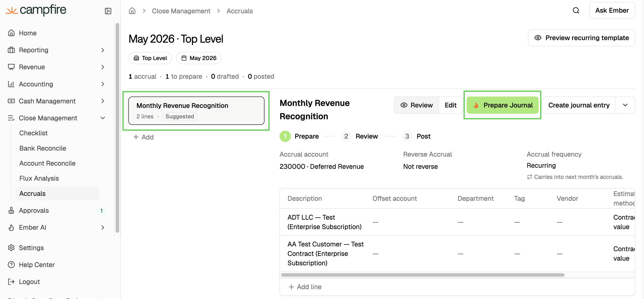Viewport: 644px width, 299px height.
Task: Collapse the Close Management chevron
Action: click(x=102, y=118)
